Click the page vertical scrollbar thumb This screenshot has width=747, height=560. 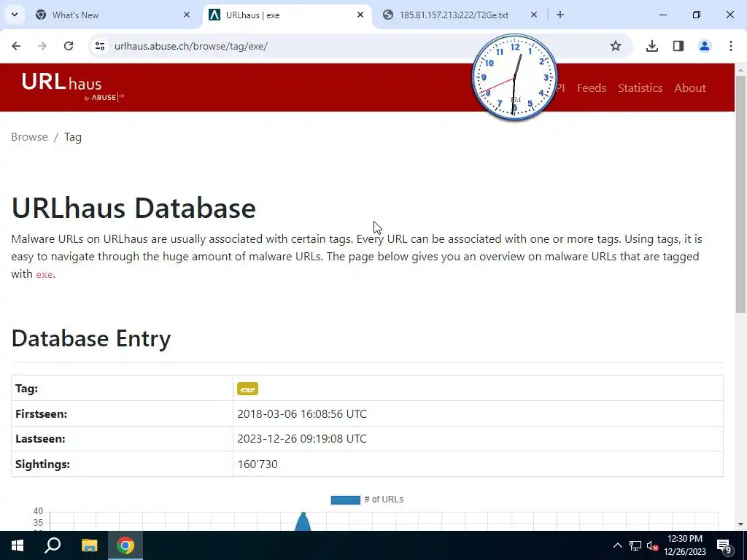(x=740, y=194)
